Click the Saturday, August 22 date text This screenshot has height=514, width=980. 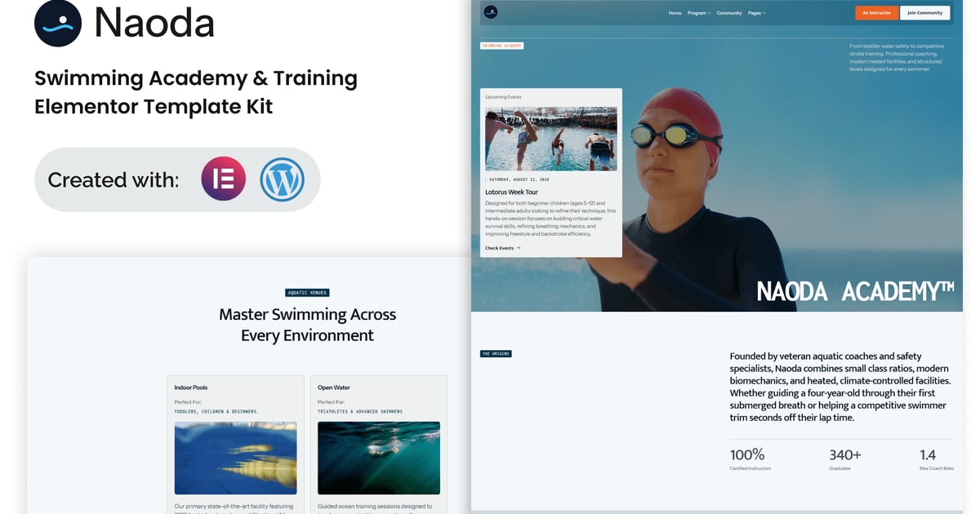pyautogui.click(x=519, y=179)
